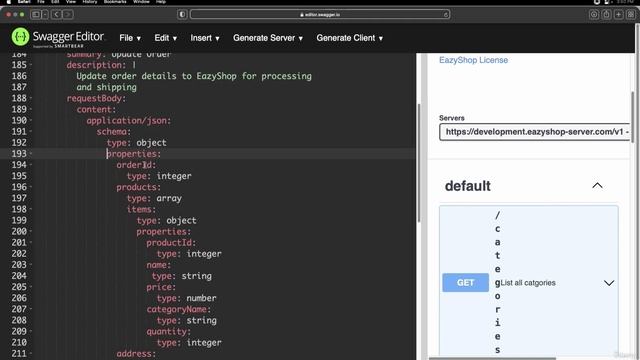Click the Safari share icon
Image resolution: width=640 pixels, height=360 pixels.
(x=607, y=15)
